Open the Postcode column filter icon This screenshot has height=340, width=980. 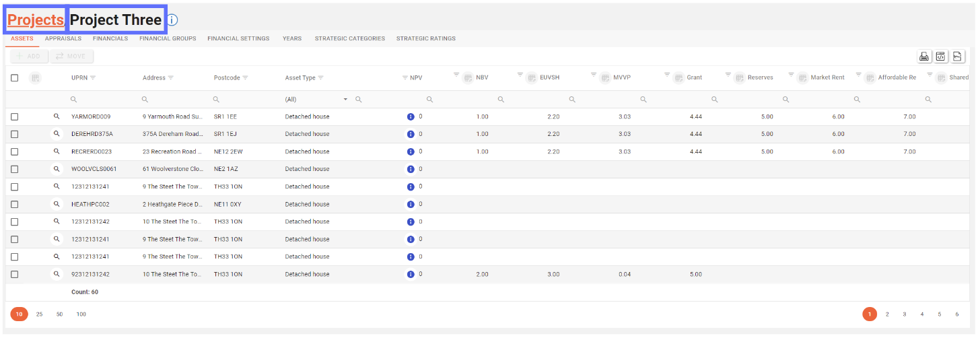[x=245, y=78]
